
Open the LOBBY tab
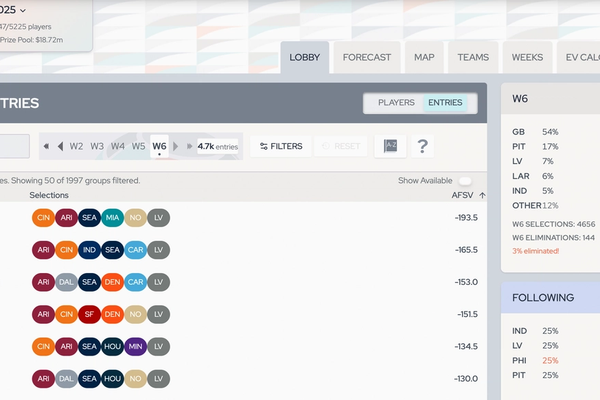coord(305,57)
